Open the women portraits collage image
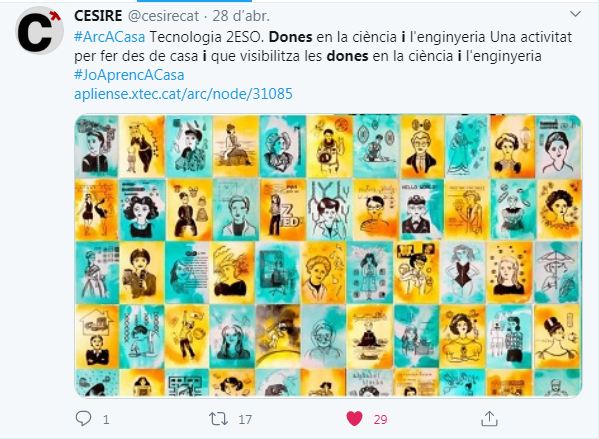 [328, 256]
